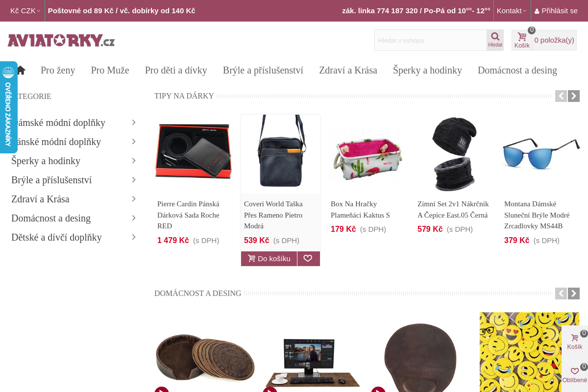Screen dimensions: 588x392
Task: Add Coveri World bag to favorites heart
Action: point(308,259)
